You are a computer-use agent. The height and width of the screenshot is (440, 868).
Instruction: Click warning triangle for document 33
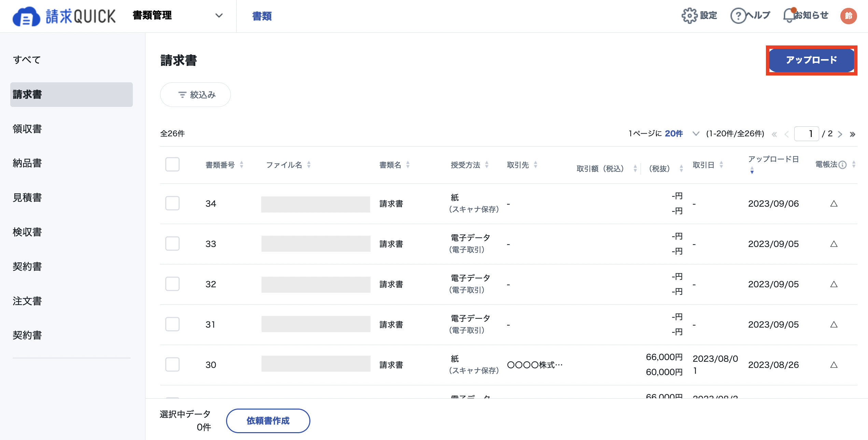[834, 244]
